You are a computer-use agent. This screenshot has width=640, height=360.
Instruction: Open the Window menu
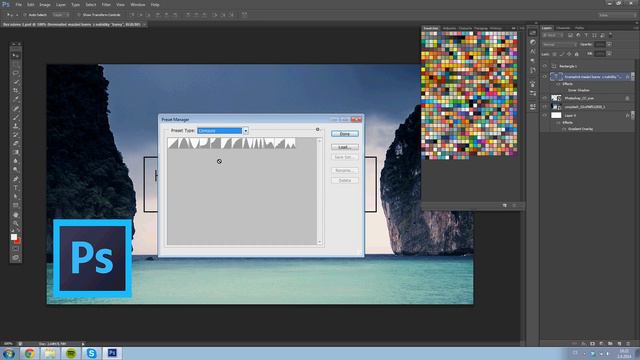138,4
